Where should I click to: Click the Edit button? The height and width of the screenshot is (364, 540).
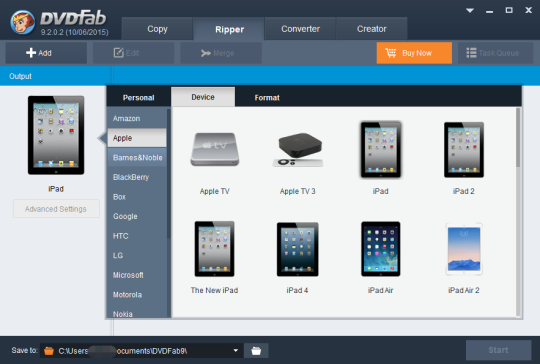(134, 53)
